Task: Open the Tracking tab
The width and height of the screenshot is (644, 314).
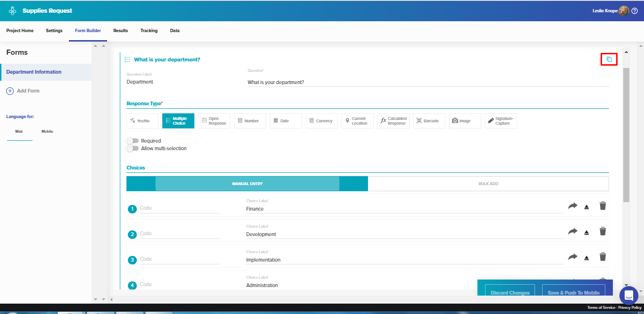Action: (x=149, y=31)
